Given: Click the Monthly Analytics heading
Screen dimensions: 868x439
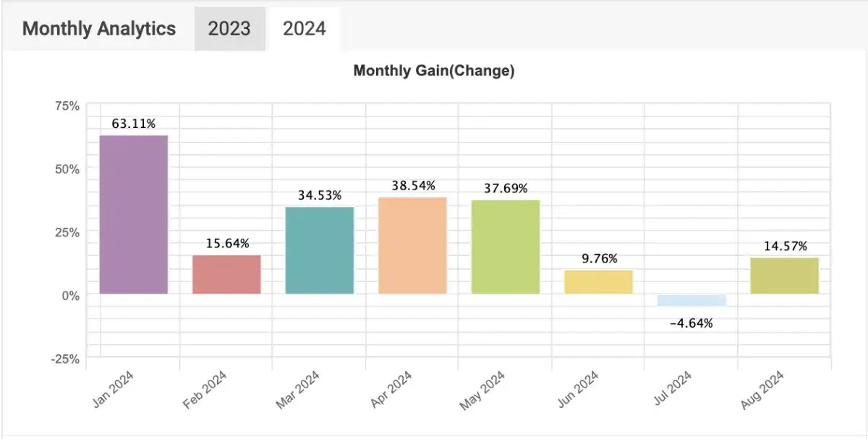Looking at the screenshot, I should click(99, 29).
